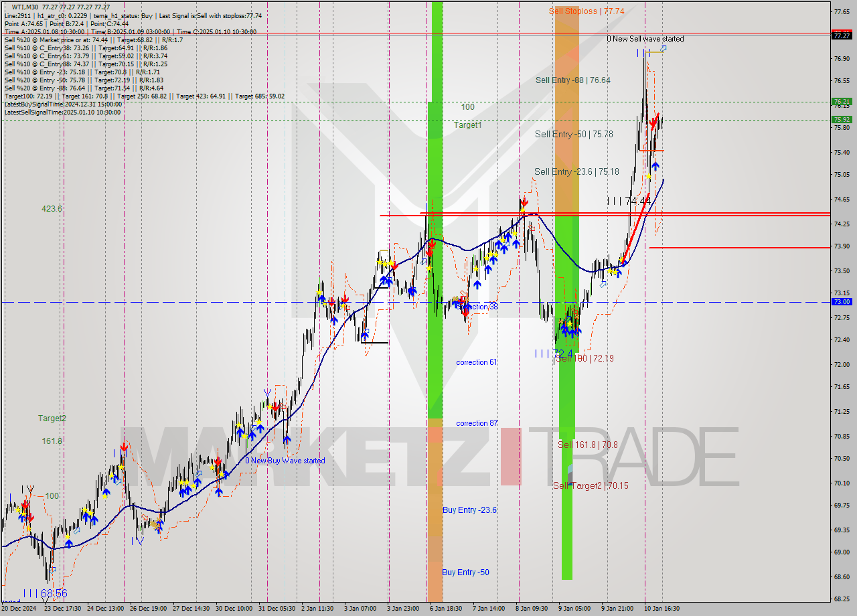This screenshot has width=857, height=616.
Task: Click the blue 73.00 price level tag
Action: point(842,302)
